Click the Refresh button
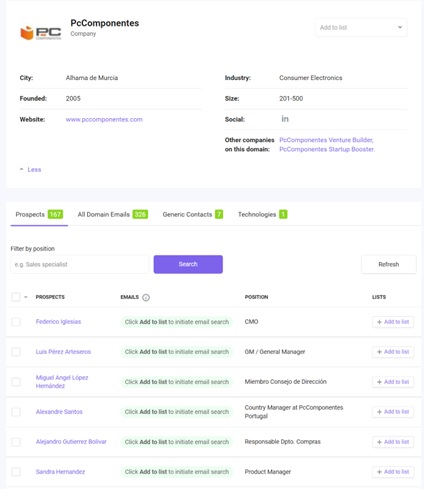 tap(389, 264)
